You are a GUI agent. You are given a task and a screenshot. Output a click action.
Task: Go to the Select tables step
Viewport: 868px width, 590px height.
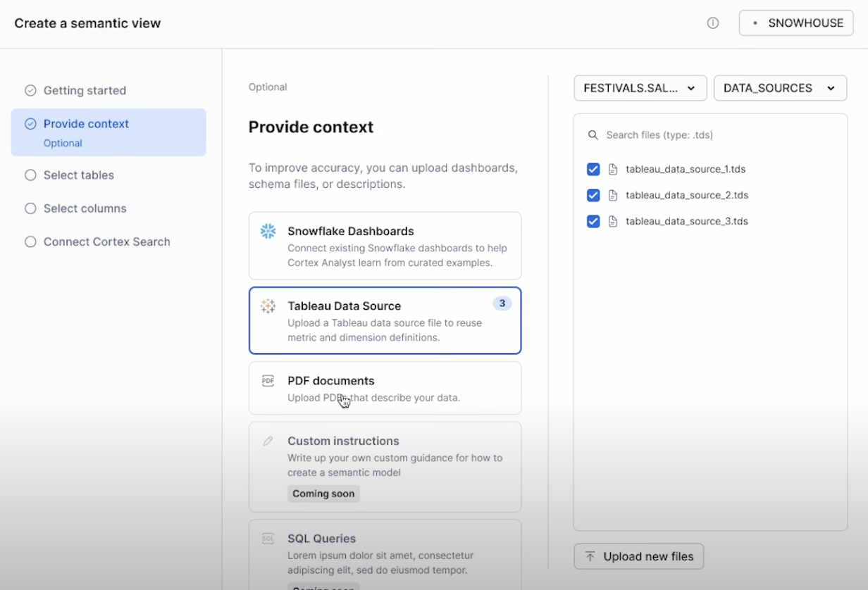(79, 175)
